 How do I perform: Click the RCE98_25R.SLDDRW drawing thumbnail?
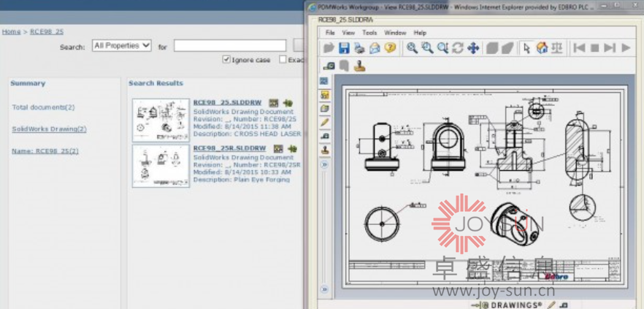point(161,166)
